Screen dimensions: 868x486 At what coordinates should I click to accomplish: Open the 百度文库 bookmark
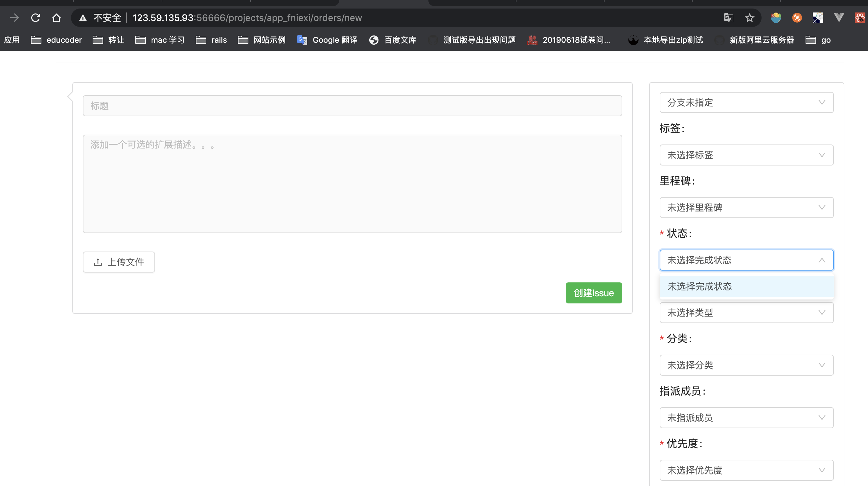tap(393, 40)
